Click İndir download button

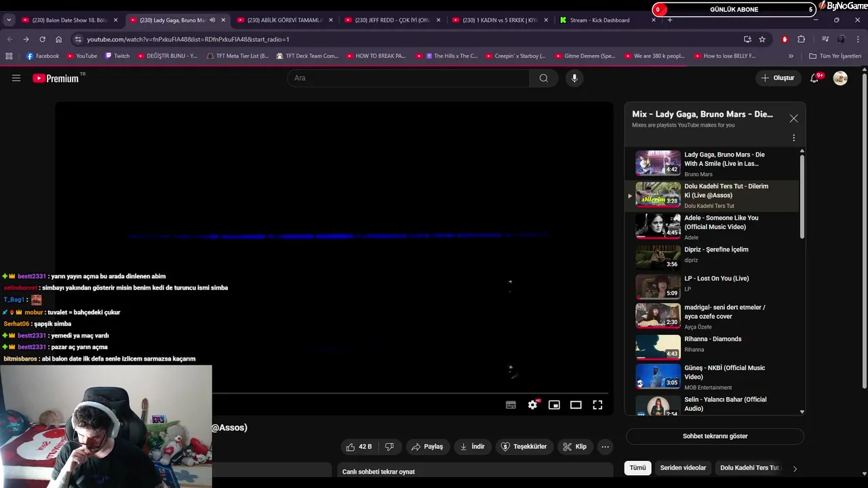pos(472,447)
